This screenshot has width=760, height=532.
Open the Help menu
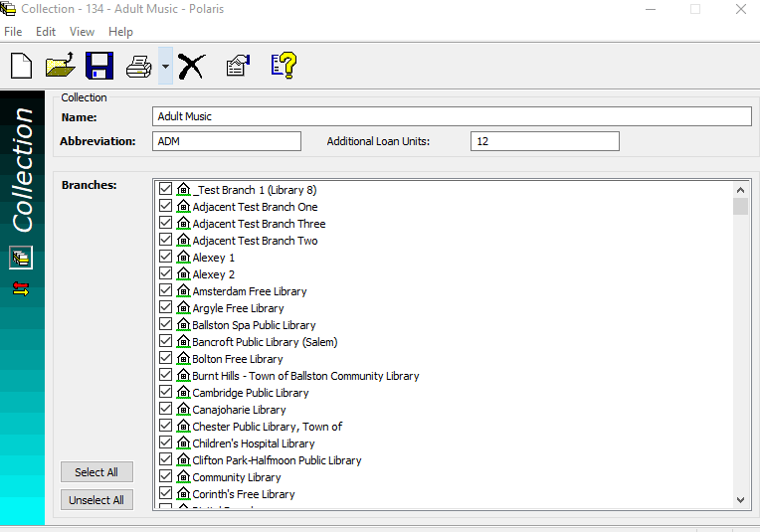click(120, 32)
